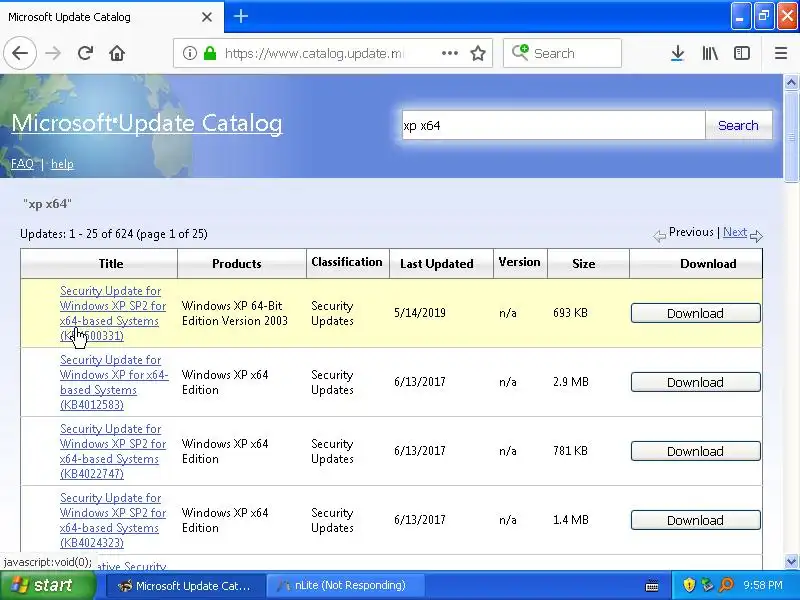This screenshot has height=600, width=800.
Task: Open the Library bookmarks and history icon
Action: [x=710, y=53]
